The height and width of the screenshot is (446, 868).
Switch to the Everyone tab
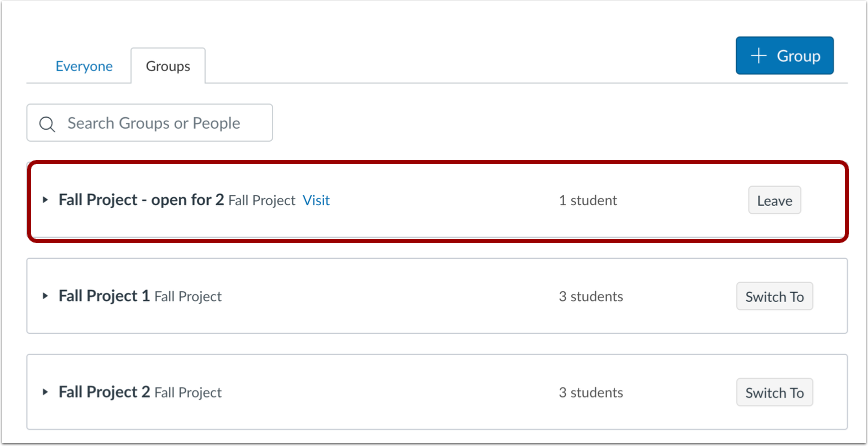(84, 67)
